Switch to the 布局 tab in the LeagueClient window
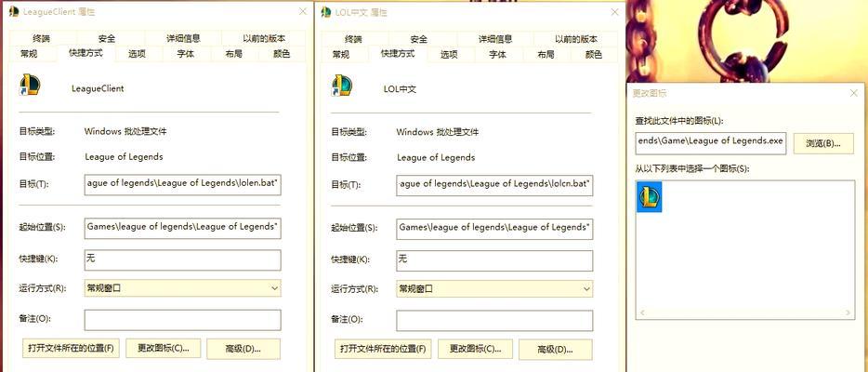This screenshot has width=868, height=372. click(x=233, y=54)
